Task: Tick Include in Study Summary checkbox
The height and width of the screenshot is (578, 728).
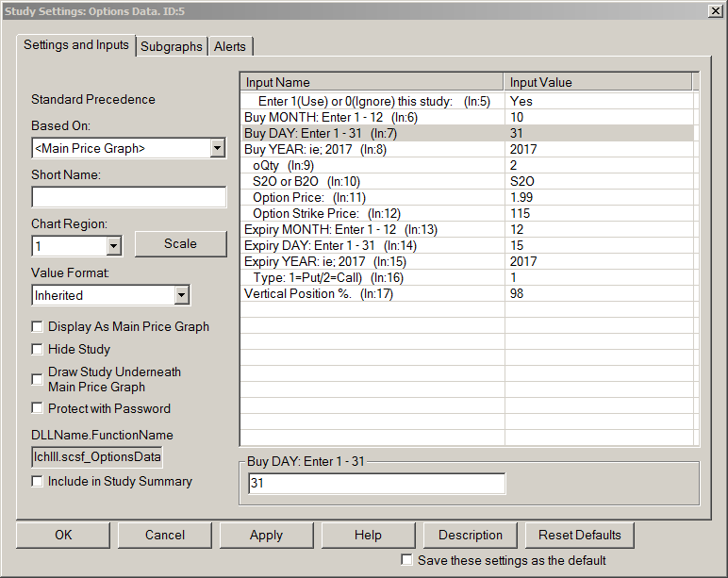Action: coord(38,481)
